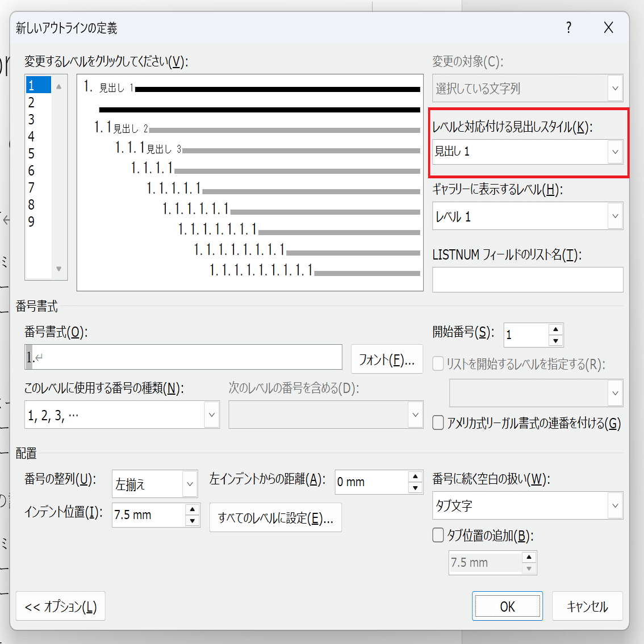Click the LISTNUM フィールドのリスト名 field
This screenshot has height=644, width=644.
[527, 279]
